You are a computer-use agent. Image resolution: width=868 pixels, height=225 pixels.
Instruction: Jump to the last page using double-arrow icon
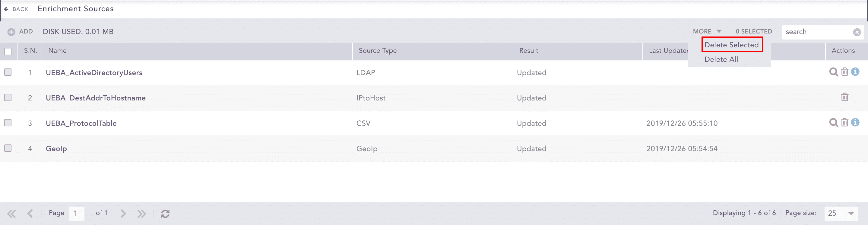tap(141, 213)
